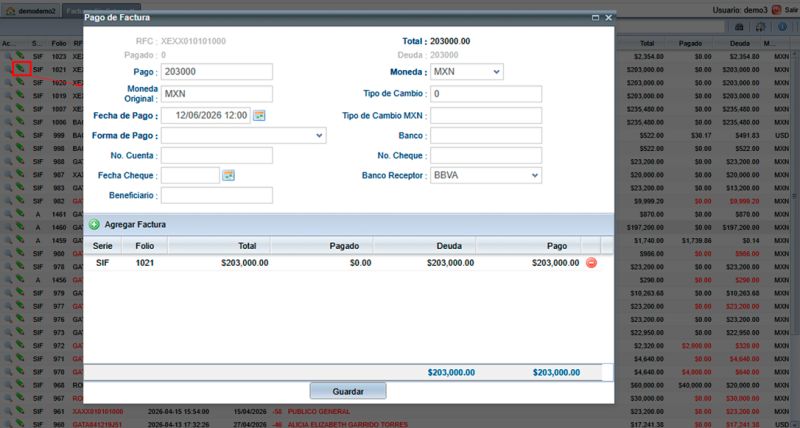
Task: Click the Pago amount field with 203000
Action: [x=217, y=72]
